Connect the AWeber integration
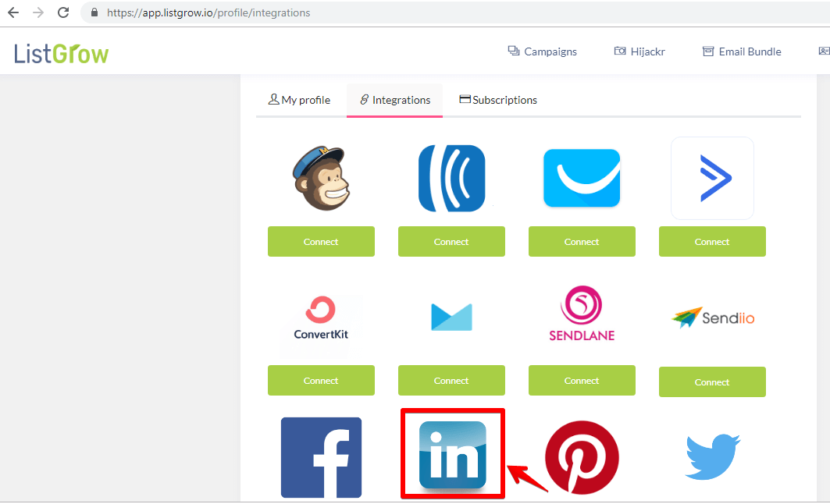 (451, 242)
